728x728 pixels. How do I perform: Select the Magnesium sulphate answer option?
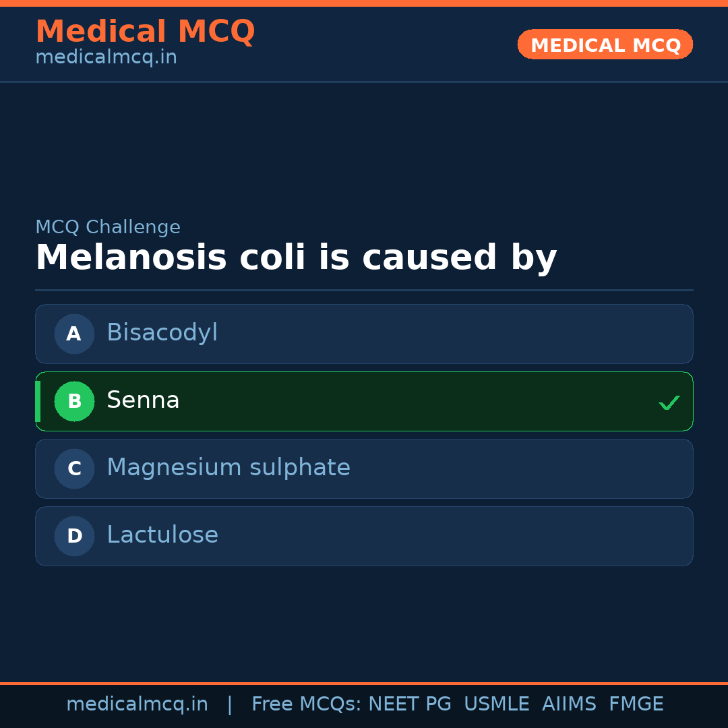(364, 468)
